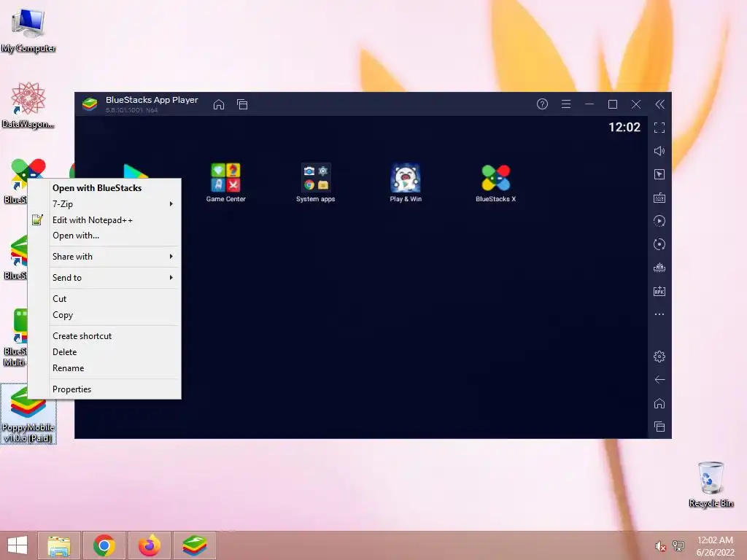Switch to BlueStacks taskbar button
The image size is (747, 560).
pos(194,545)
